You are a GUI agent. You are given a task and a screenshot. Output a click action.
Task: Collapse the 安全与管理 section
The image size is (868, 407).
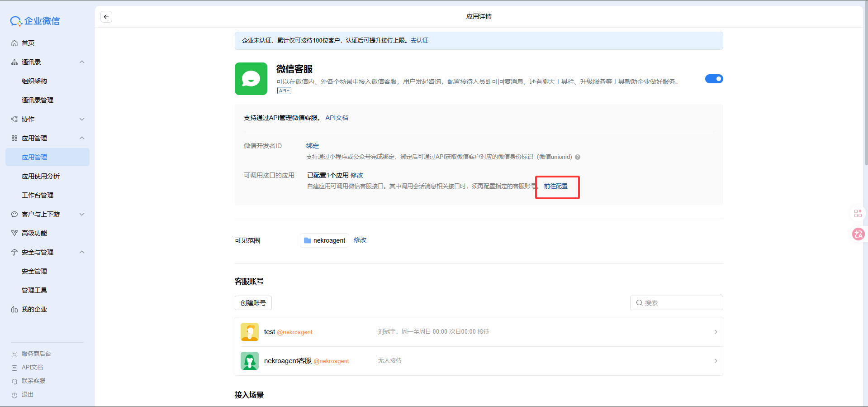click(82, 252)
